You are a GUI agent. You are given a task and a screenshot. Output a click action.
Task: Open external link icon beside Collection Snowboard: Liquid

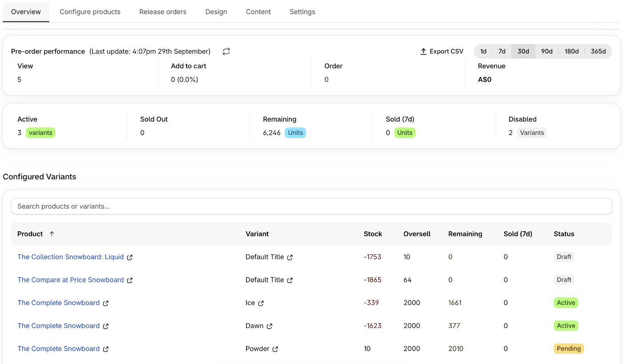[130, 257]
